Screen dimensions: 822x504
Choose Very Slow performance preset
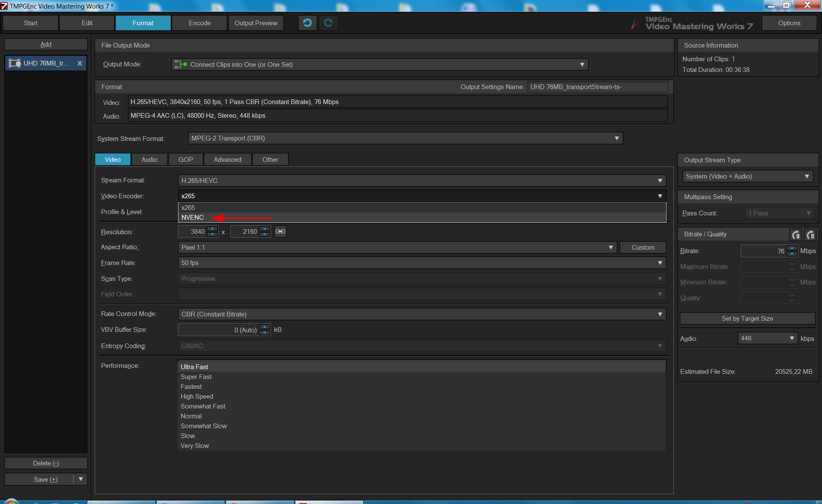195,446
